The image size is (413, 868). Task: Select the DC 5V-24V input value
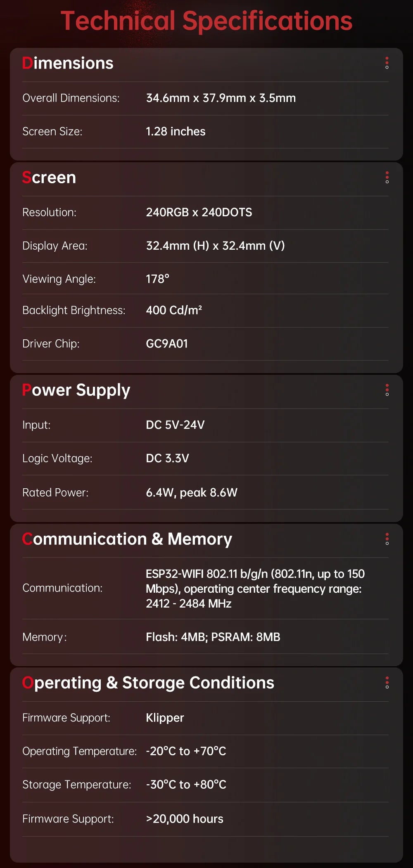[175, 425]
